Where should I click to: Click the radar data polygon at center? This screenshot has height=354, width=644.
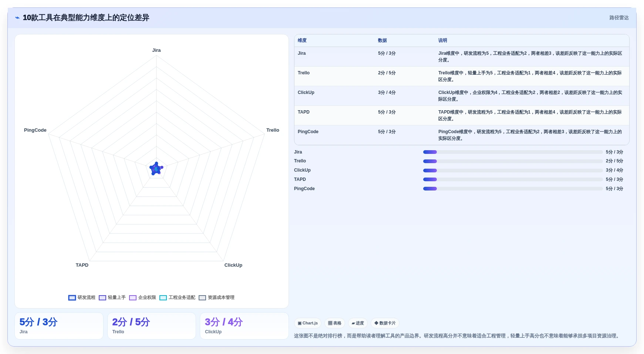(x=156, y=169)
